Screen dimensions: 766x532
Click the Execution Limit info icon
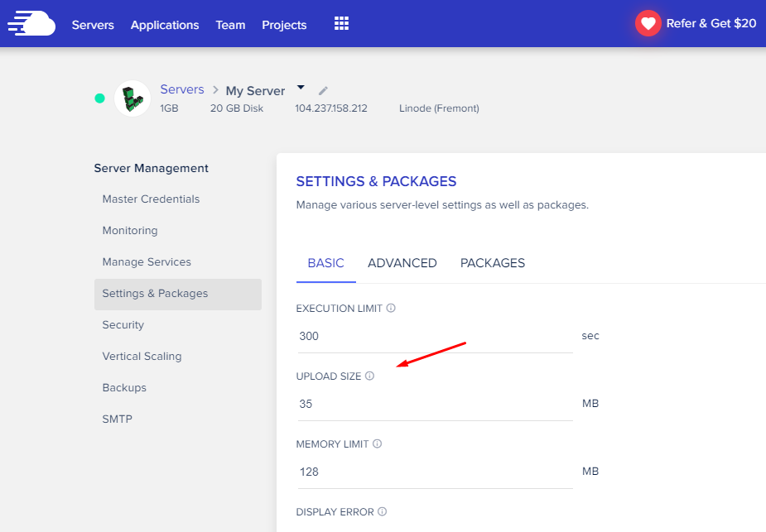click(x=391, y=308)
